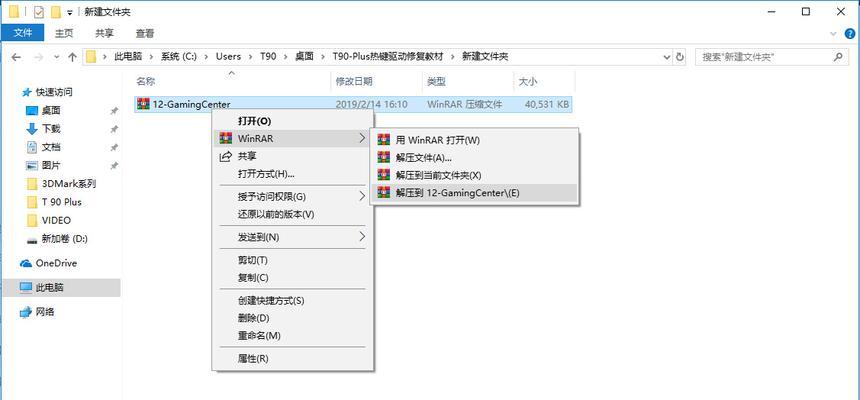Expand the ribbon with the chevron

click(x=834, y=33)
